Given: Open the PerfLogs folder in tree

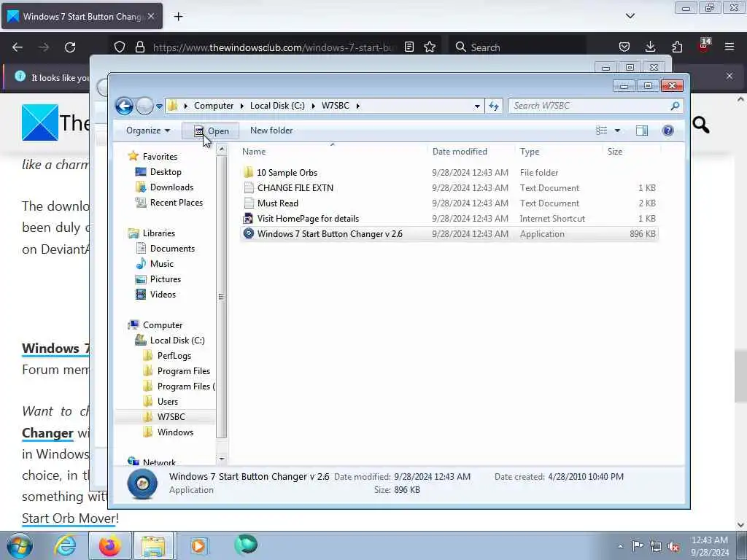Looking at the screenshot, I should tap(174, 356).
